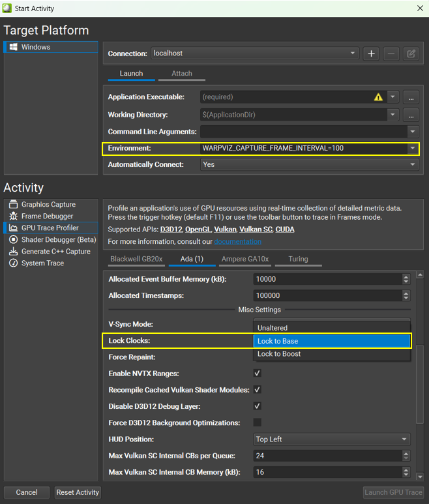Image resolution: width=429 pixels, height=504 pixels.
Task: Choose Lock to Boost option
Action: coord(279,354)
